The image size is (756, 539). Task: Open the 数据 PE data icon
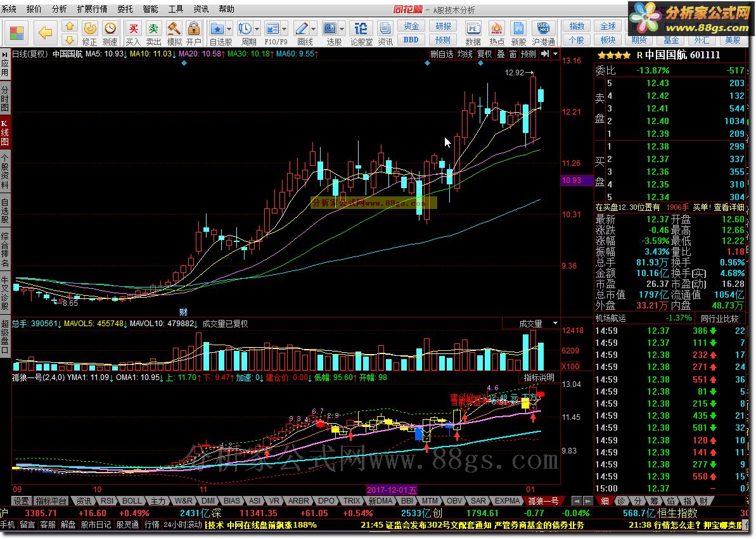pyautogui.click(x=473, y=34)
